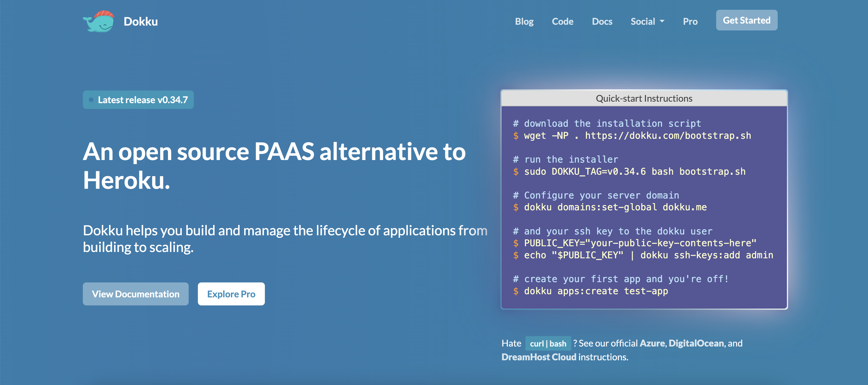This screenshot has width=868, height=385.
Task: Click the View Documentation button
Action: pos(135,294)
